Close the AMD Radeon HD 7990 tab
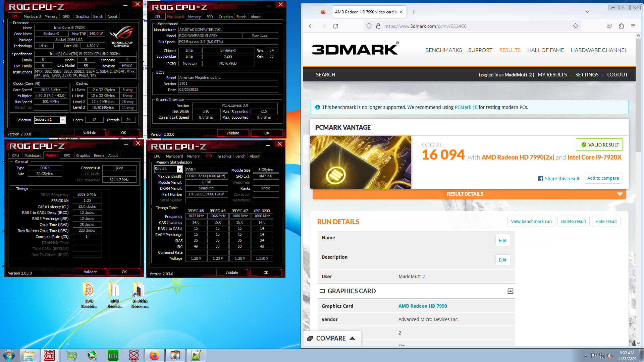 (x=401, y=12)
